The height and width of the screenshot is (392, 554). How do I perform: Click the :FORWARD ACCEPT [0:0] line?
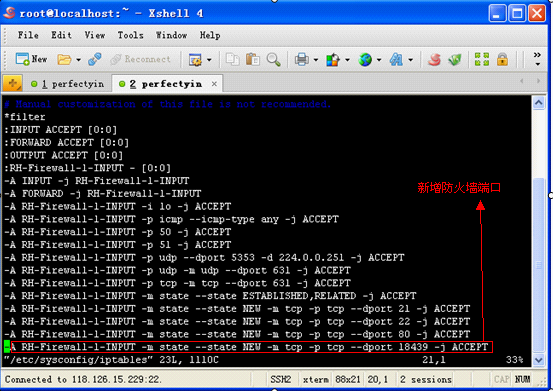66,142
